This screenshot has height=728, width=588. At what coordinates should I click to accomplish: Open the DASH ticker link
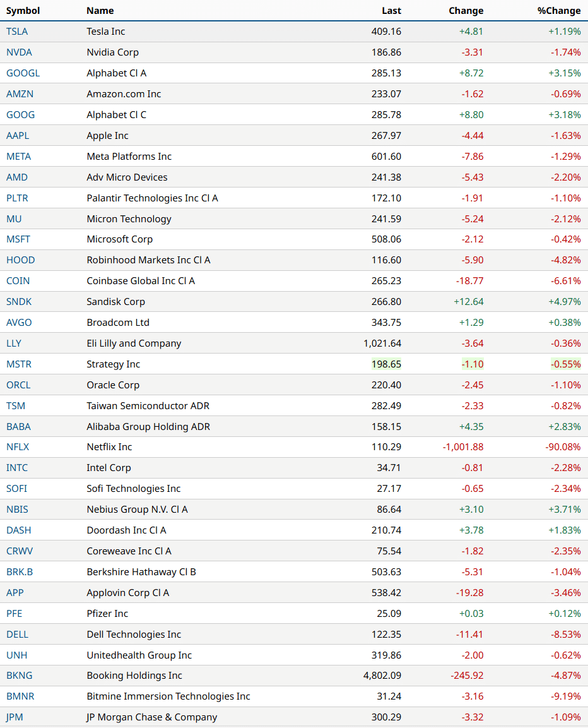pos(18,530)
